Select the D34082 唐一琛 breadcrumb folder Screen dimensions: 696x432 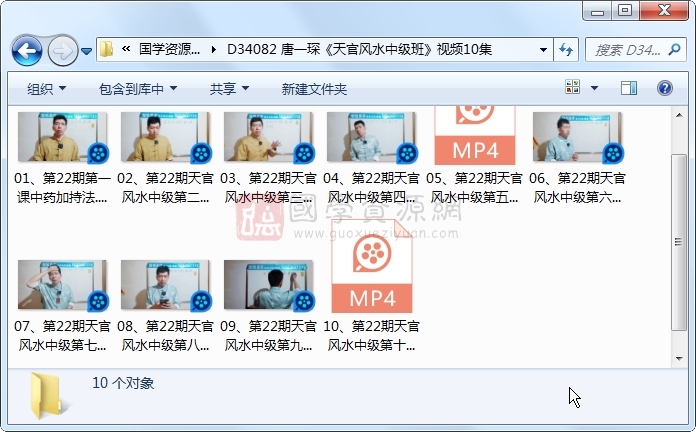click(x=360, y=49)
